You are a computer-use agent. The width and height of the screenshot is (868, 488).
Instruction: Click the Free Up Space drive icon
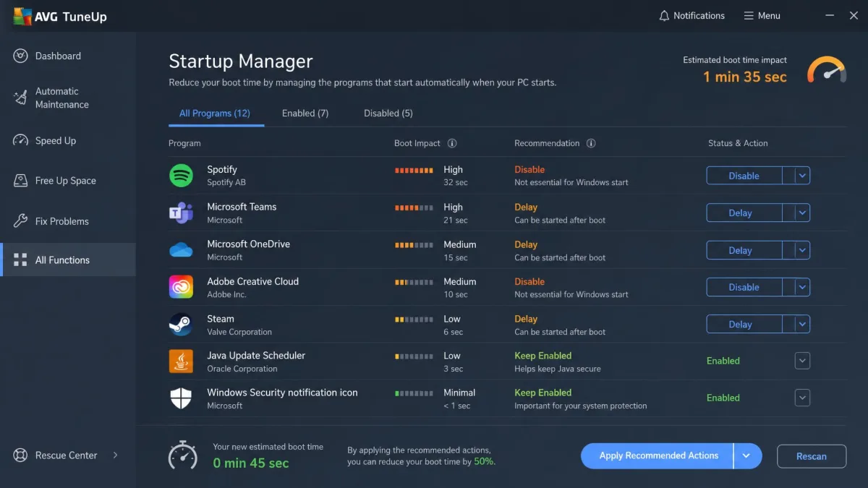click(20, 181)
